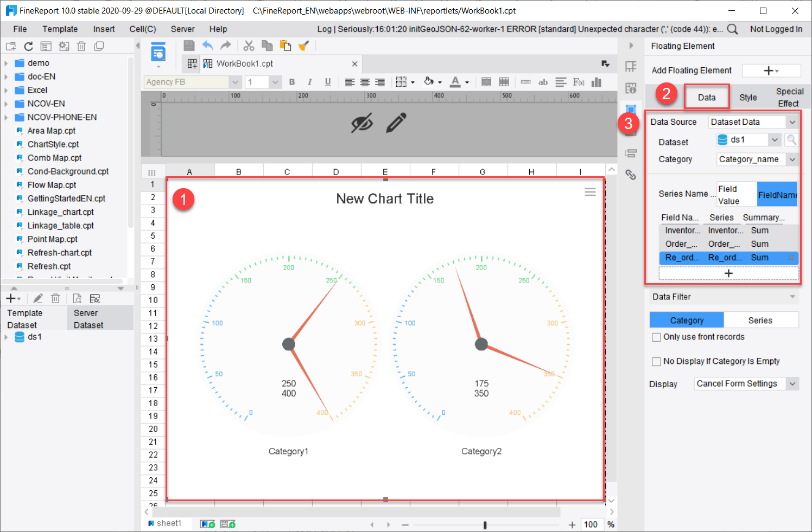Screen dimensions: 812x532
Task: Open the Insert Formula F(x) tool
Action: point(578,82)
